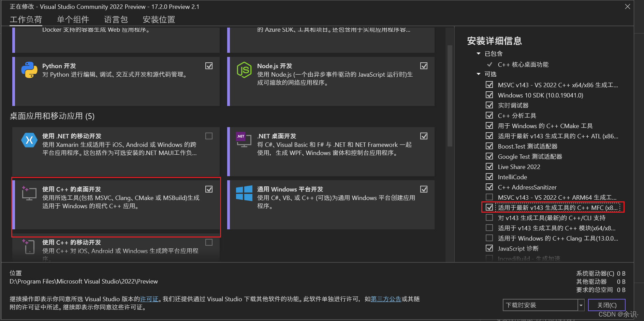644x321 pixels.
Task: Click the 系统驱动器(C) 0 B text
Action: [601, 273]
